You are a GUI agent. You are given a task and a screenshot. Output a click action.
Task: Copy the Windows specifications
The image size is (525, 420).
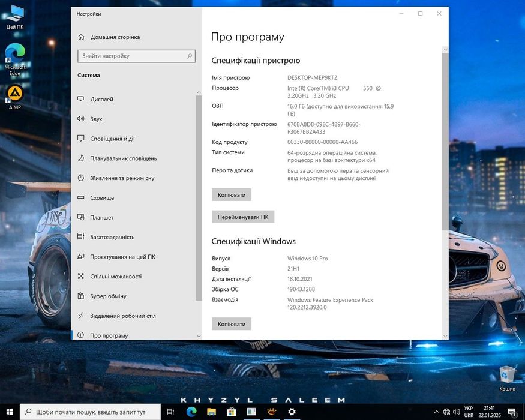coord(232,324)
